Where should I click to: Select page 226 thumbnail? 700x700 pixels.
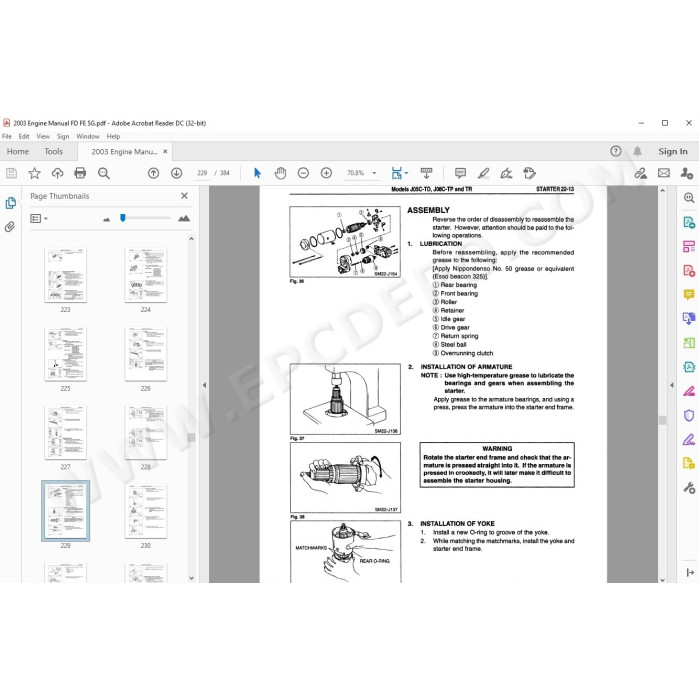(146, 354)
